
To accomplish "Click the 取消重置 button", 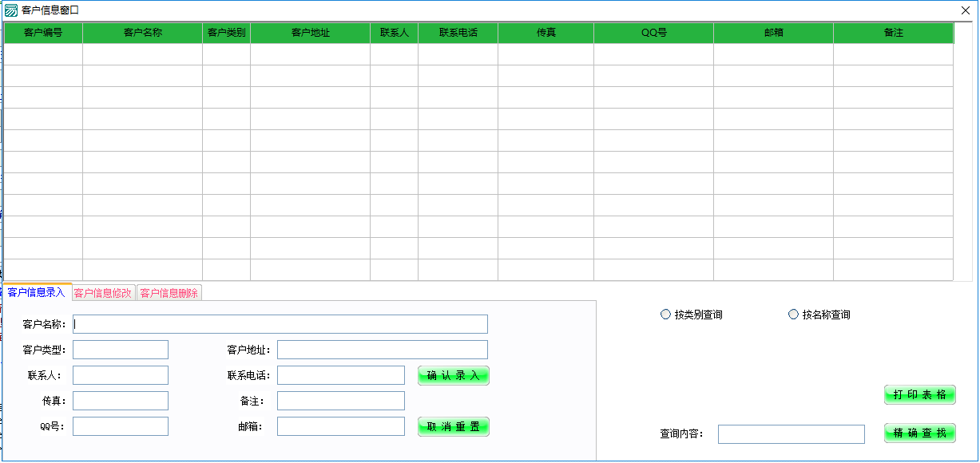I will point(454,426).
